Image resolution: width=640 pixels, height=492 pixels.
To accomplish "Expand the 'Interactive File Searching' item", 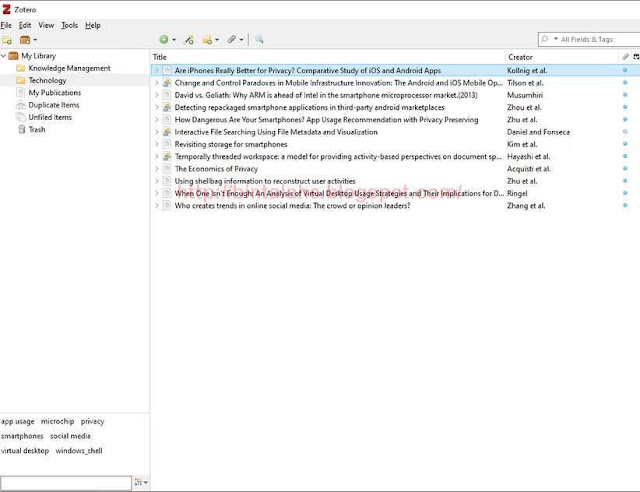I will click(x=157, y=131).
